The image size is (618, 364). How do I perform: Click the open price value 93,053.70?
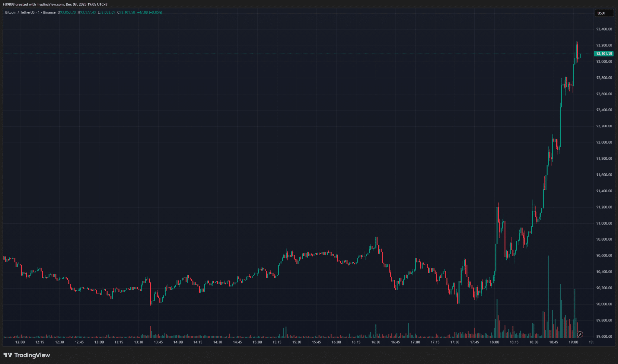point(68,12)
